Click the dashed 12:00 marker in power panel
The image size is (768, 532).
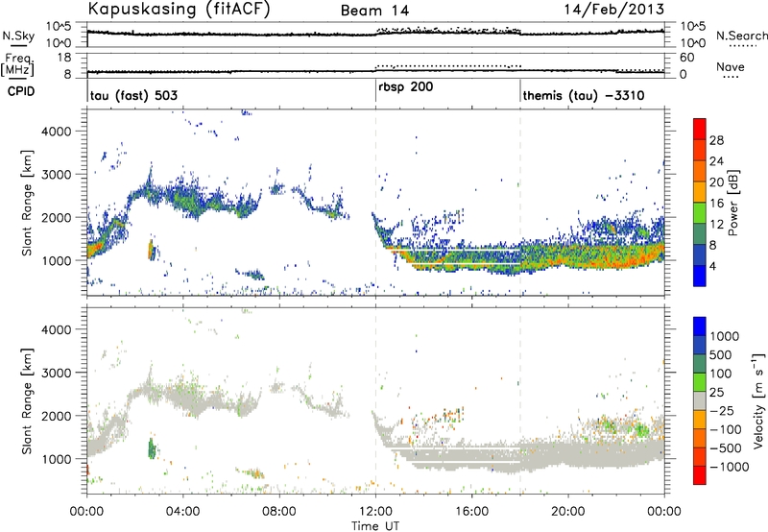(375, 203)
